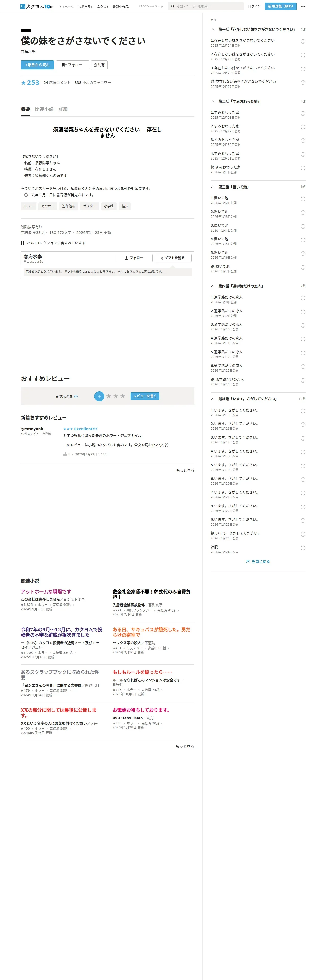The image size is (327, 980).
Task: Open info icon for 9.います。さがしてください。
Action: tap(303, 521)
